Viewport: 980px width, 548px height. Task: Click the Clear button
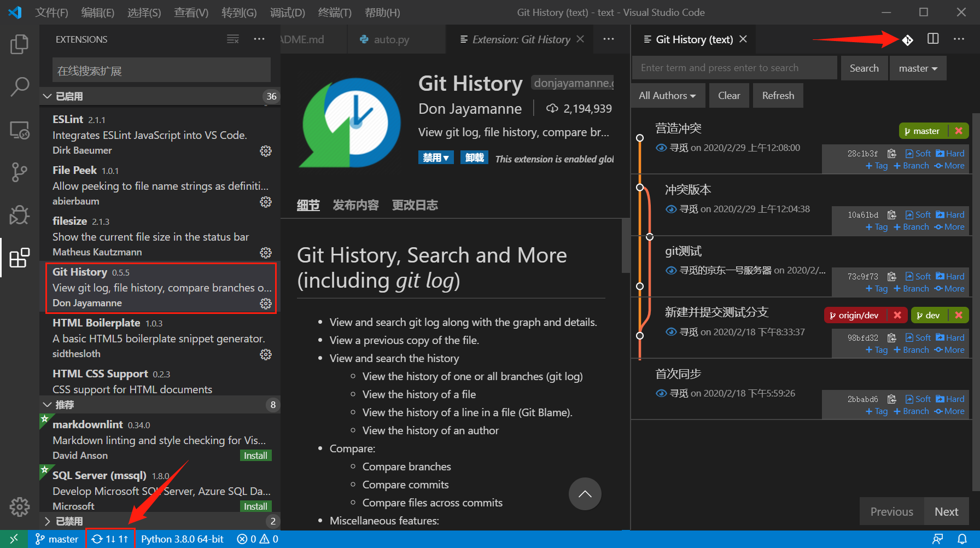(729, 96)
